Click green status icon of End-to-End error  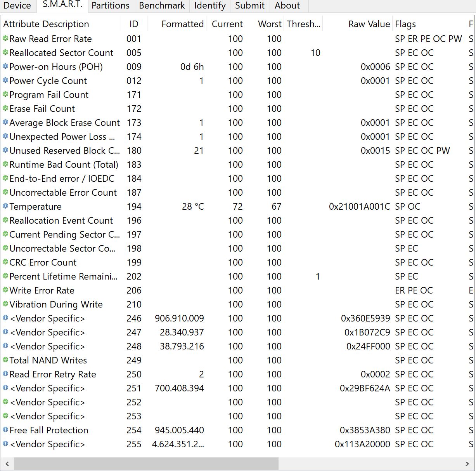point(5,178)
